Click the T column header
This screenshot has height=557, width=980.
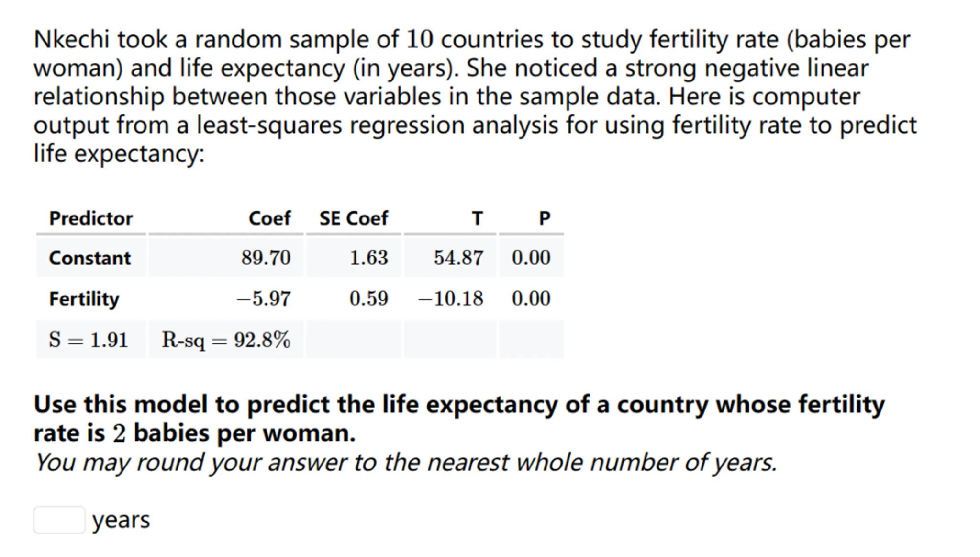[x=477, y=218]
